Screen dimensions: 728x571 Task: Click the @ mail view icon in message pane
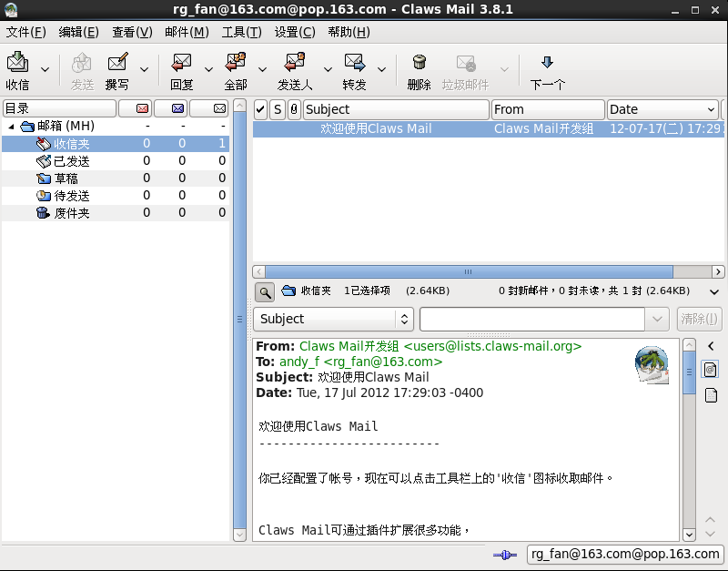tap(711, 370)
